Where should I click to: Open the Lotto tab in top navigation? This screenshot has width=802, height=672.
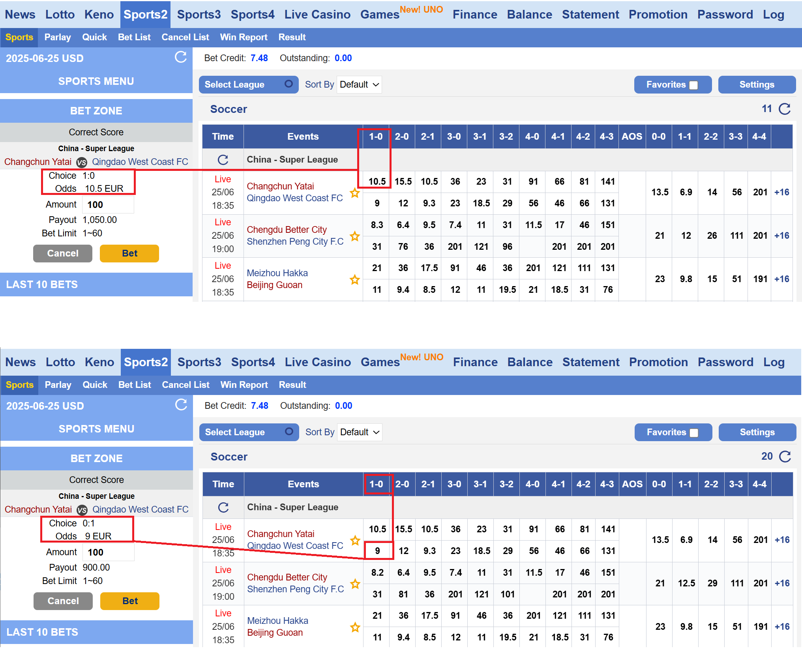click(x=60, y=15)
